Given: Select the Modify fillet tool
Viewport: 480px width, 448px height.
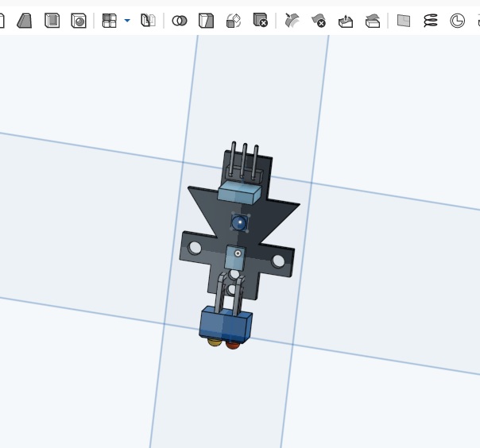Looking at the screenshot, I should tap(292, 21).
